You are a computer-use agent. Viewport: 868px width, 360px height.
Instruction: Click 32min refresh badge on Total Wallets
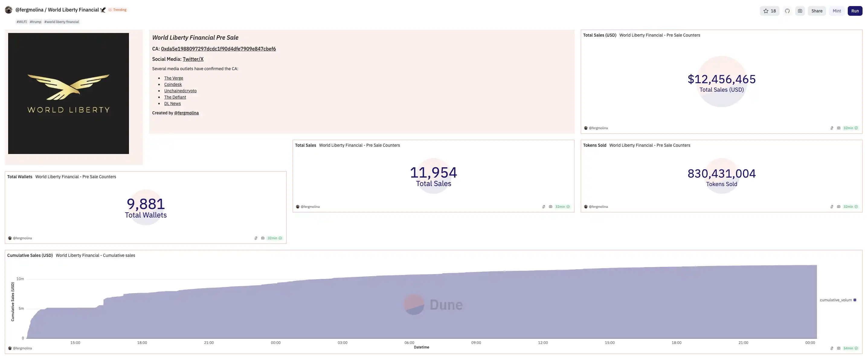coord(274,238)
